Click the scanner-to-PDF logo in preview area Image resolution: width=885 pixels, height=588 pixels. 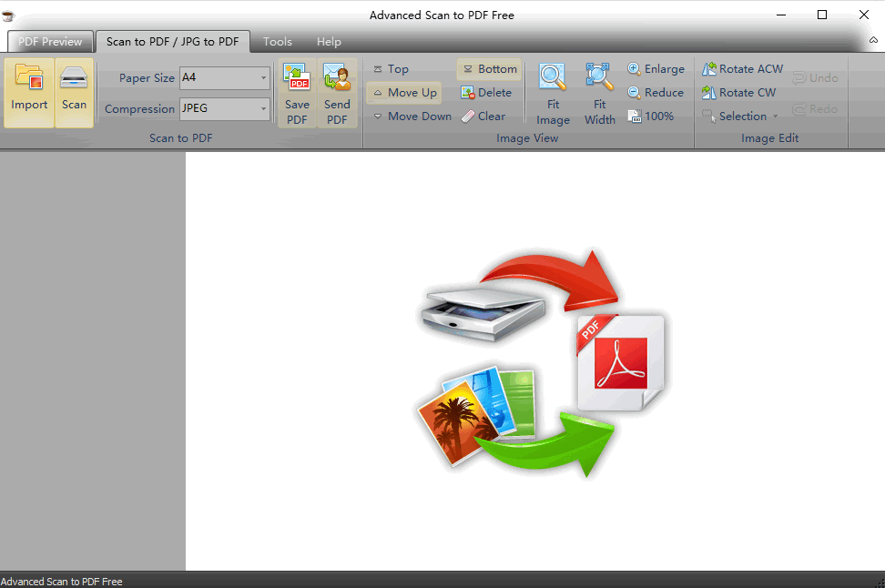pyautogui.click(x=542, y=364)
